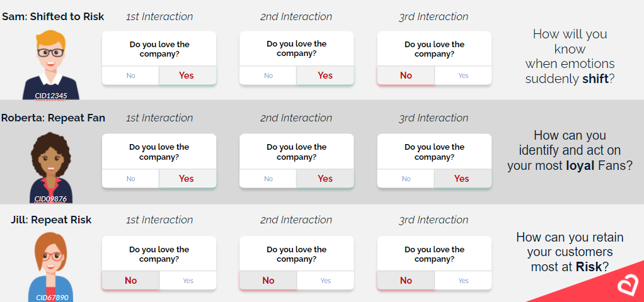Click Sam's customer ID CID12345

click(x=51, y=96)
